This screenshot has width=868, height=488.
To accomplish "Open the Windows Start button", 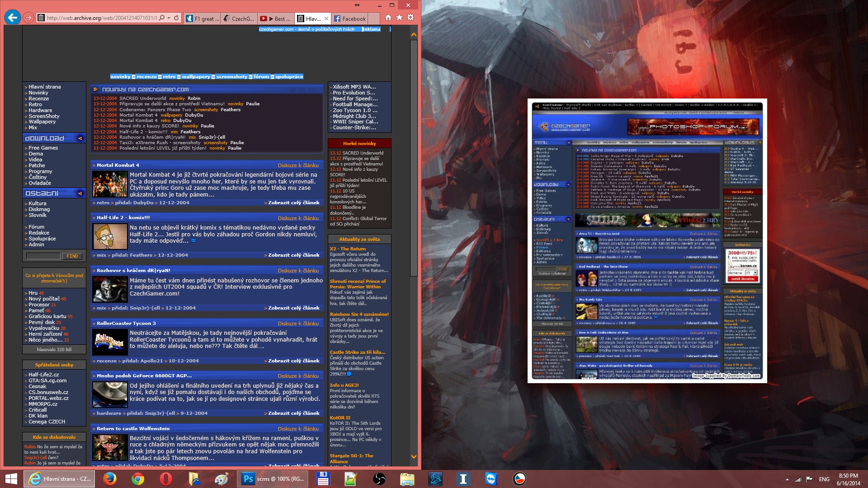I will coord(11,479).
